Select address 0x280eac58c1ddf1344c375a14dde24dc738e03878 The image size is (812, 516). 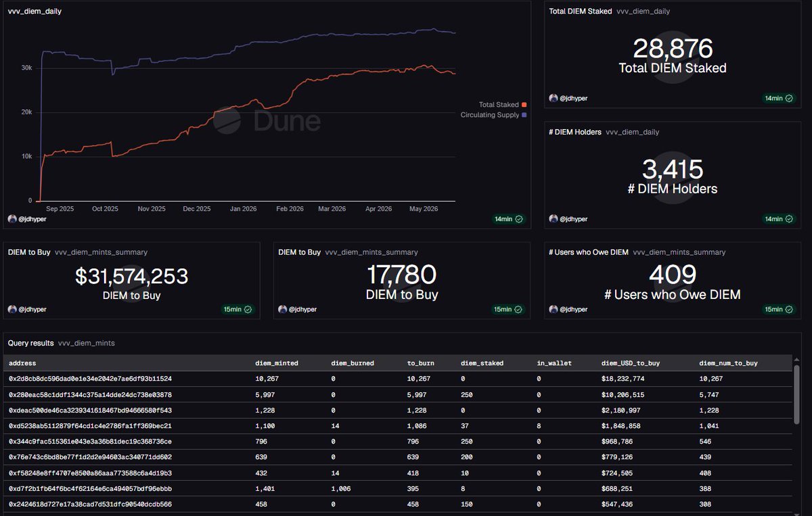tap(90, 394)
